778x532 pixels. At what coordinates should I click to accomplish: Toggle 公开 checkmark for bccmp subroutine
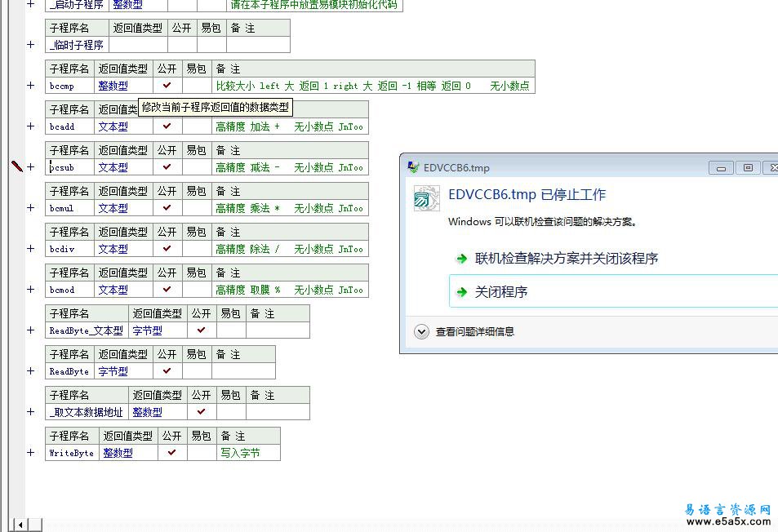tap(167, 85)
